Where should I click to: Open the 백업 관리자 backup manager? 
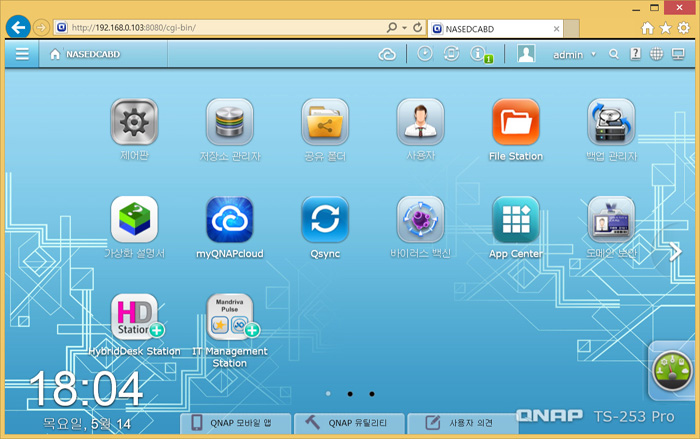coord(611,122)
